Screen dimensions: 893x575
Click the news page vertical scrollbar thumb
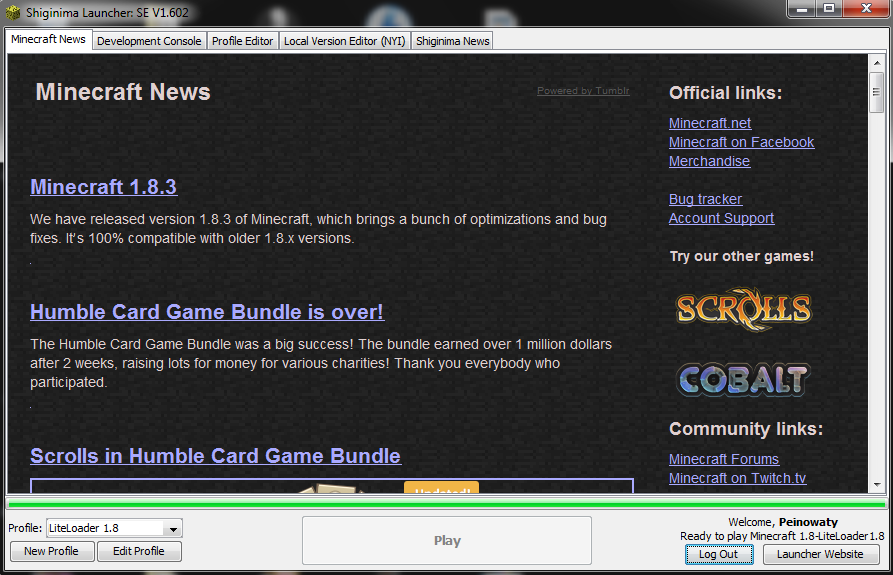[x=877, y=92]
